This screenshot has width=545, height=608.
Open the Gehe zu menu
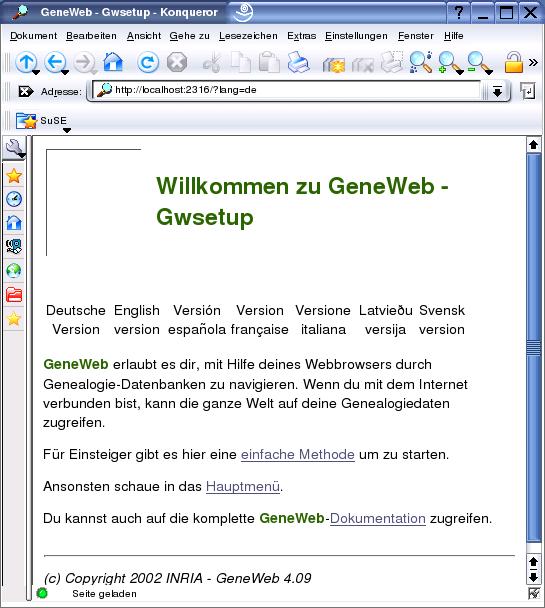(x=190, y=36)
